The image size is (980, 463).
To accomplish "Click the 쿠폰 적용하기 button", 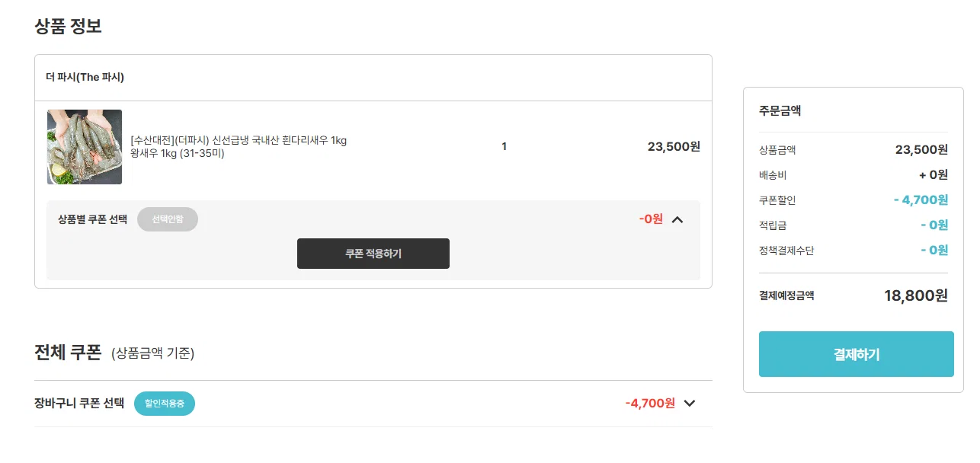I will coord(373,254).
